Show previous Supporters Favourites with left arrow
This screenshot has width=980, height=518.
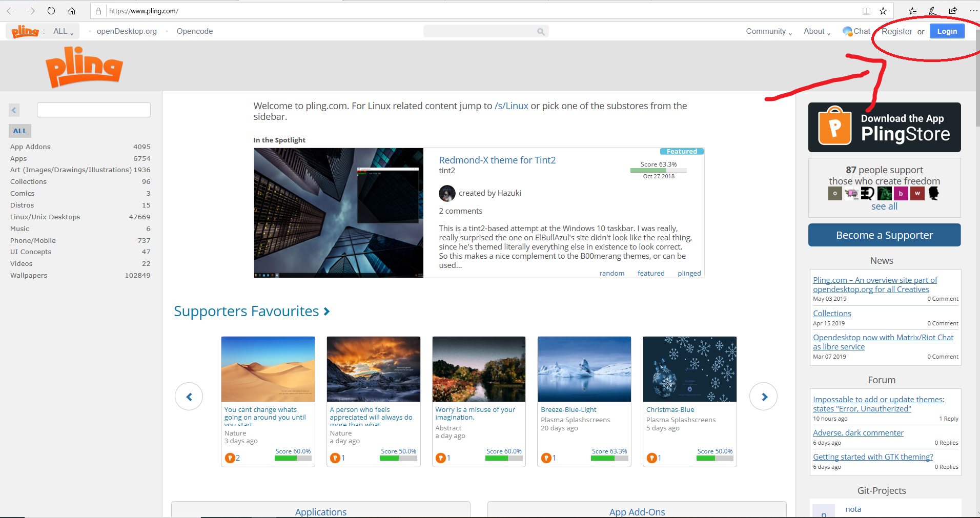189,397
